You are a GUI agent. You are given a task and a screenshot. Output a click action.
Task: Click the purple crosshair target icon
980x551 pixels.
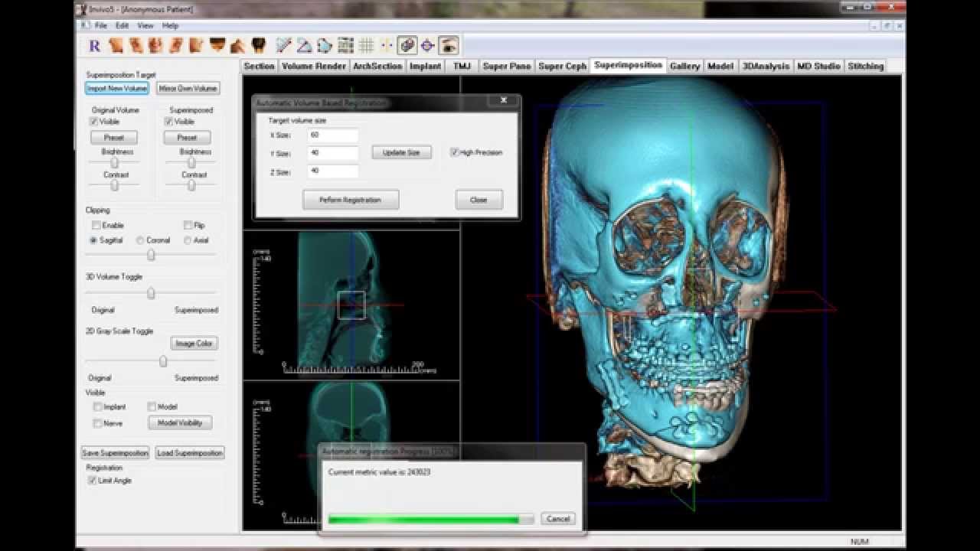[x=428, y=46]
